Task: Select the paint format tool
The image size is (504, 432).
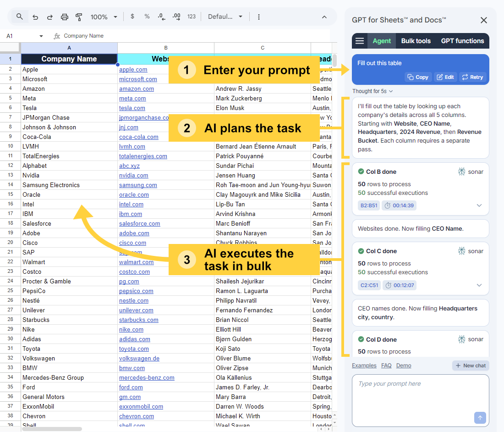Action: 78,17
